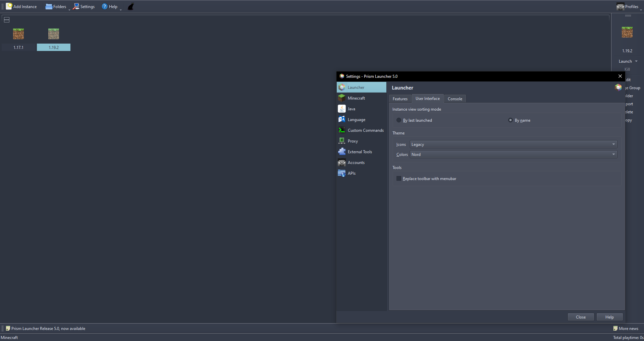Image resolution: width=644 pixels, height=341 pixels.
Task: Open APIs settings page icon
Action: (x=342, y=173)
